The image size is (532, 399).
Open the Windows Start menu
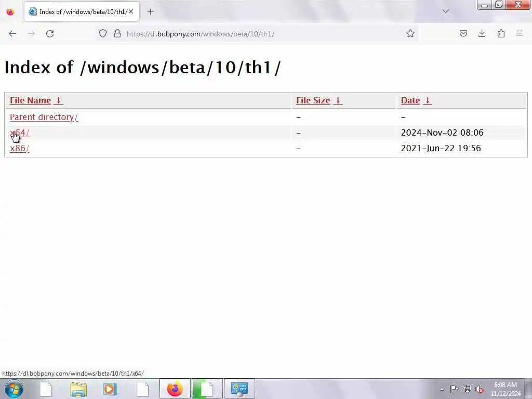coord(14,389)
